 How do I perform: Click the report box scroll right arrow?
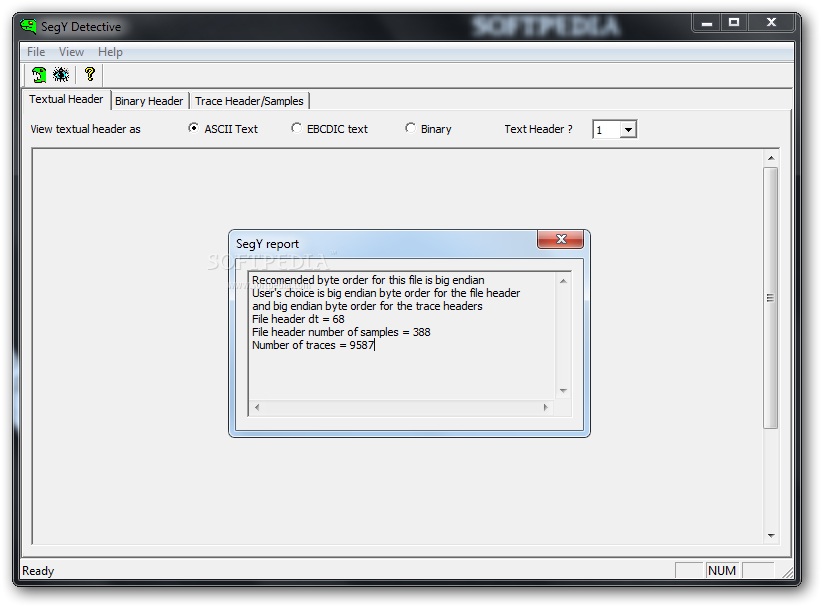click(x=546, y=407)
